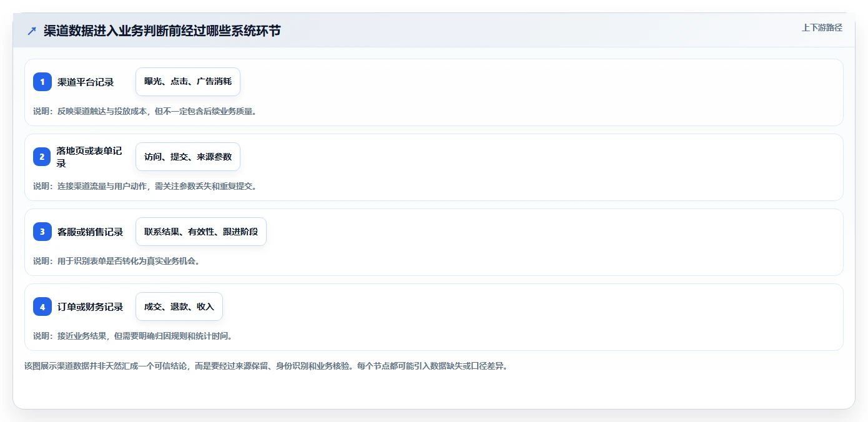Click the 上下游路径 label in header
This screenshot has height=422, width=868.
[822, 27]
